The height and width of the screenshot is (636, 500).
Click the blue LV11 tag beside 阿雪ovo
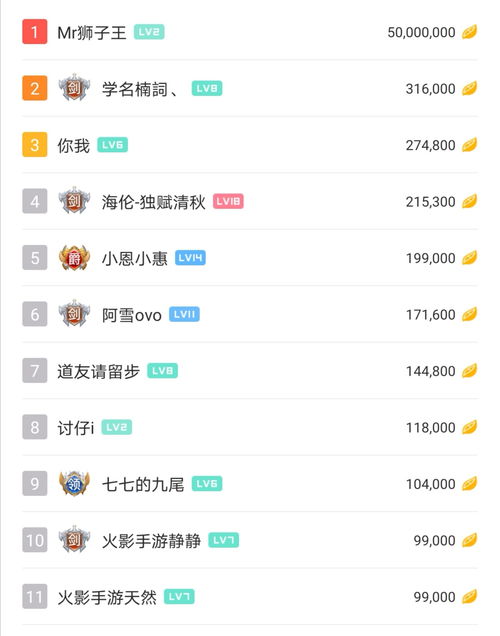click(184, 314)
